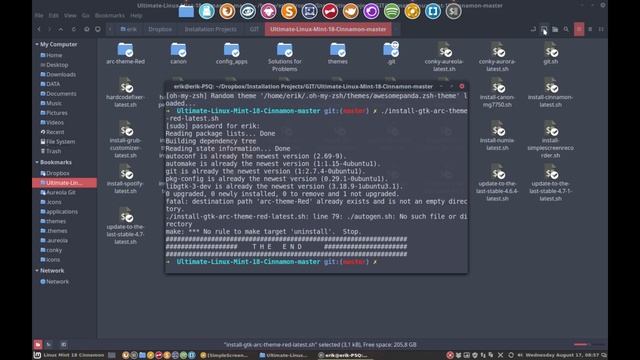Select install-simplescreenrecorder.sh file

pyautogui.click(x=550, y=140)
